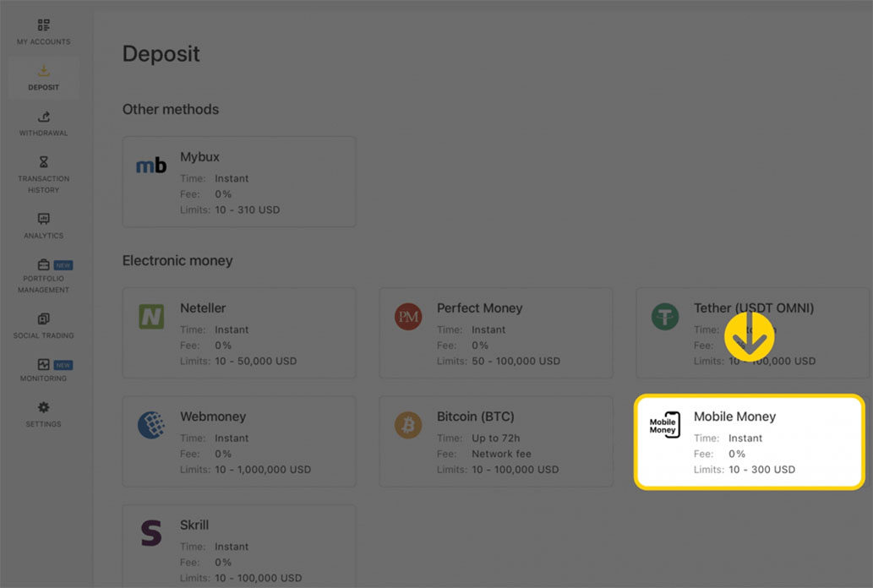The image size is (873, 588).
Task: Open Monitoring sidebar icon
Action: (43, 365)
